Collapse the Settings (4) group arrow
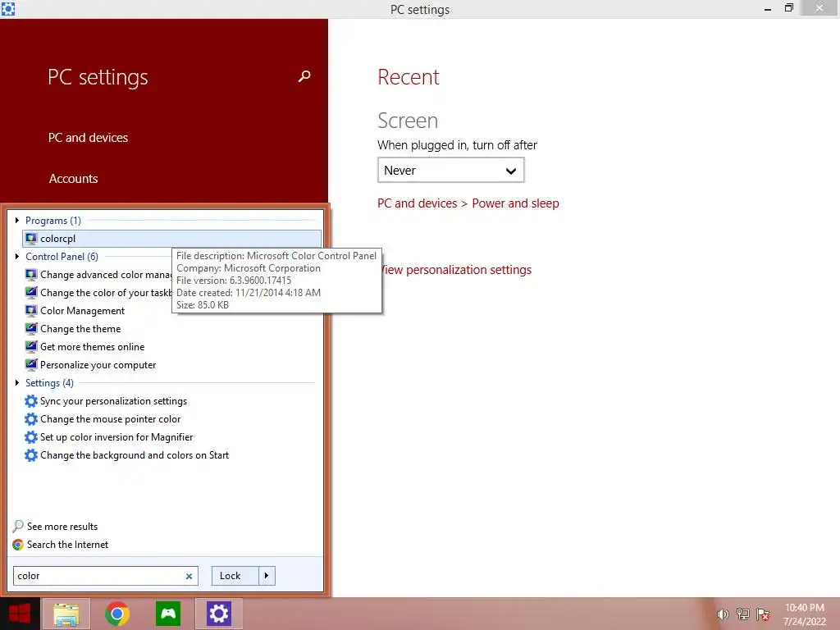Viewport: 840px width, 630px height. tap(17, 382)
